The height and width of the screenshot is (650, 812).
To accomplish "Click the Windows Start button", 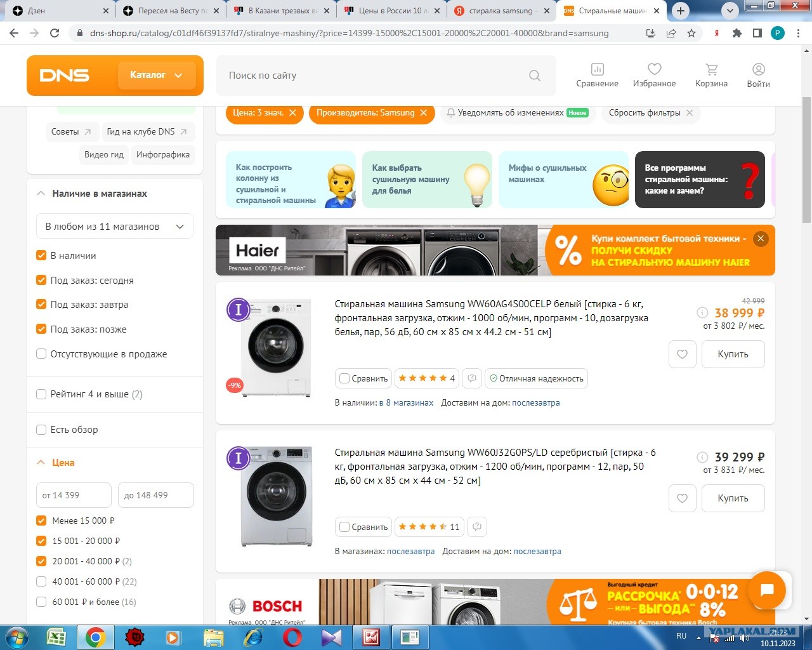I will 16,637.
